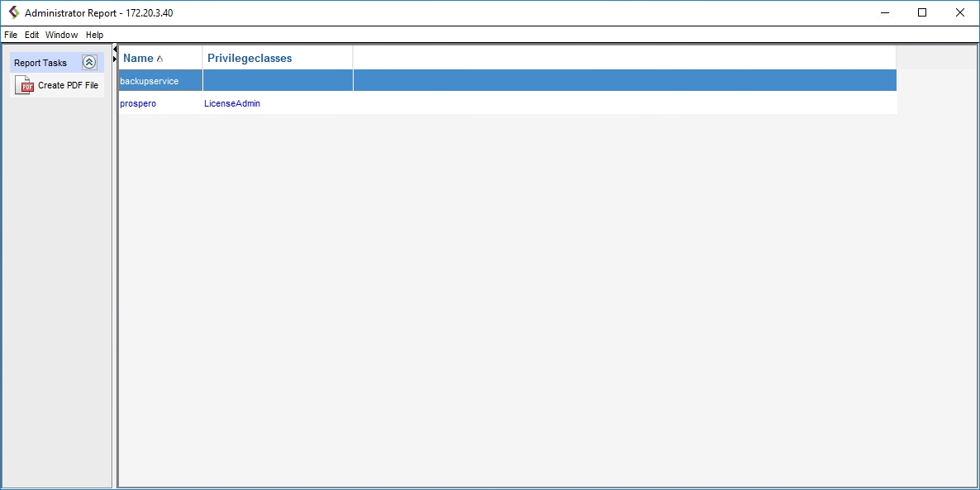Viewport: 980px width, 490px height.
Task: Click the PDF document icon
Action: click(x=24, y=85)
